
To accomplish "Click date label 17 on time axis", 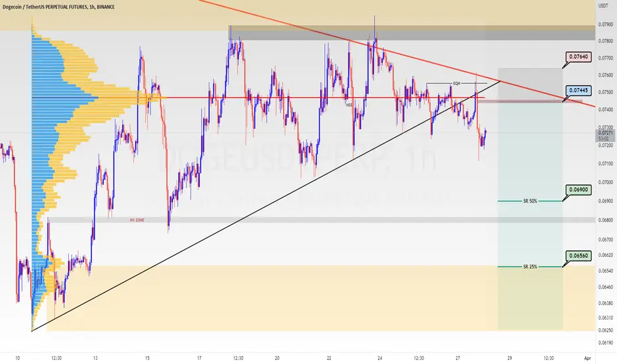I will (x=199, y=358).
